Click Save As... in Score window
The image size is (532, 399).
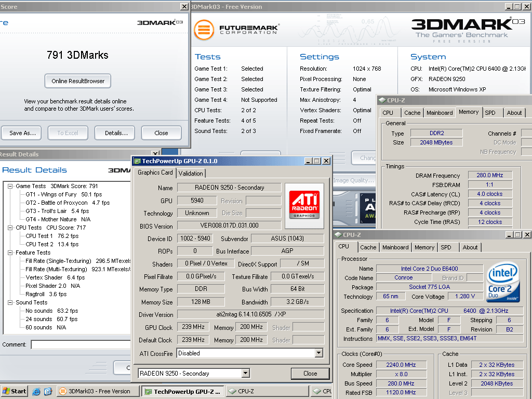click(x=21, y=133)
